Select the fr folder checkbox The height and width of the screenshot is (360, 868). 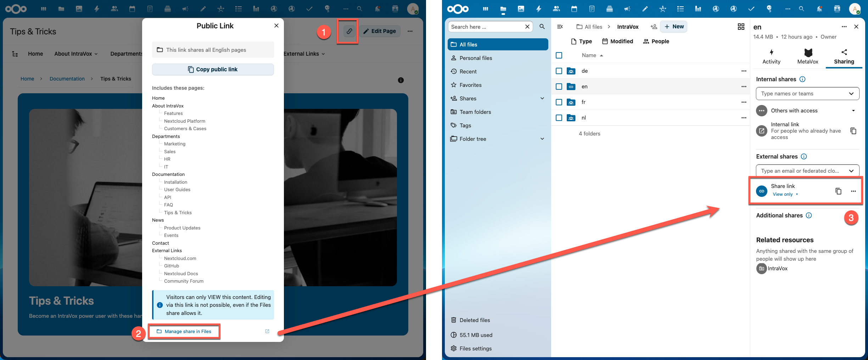559,102
